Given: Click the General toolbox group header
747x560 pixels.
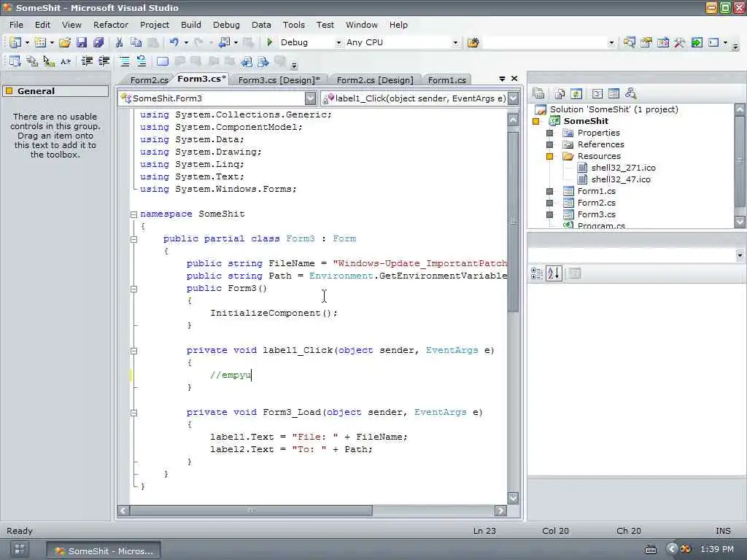Looking at the screenshot, I should pyautogui.click(x=55, y=91).
